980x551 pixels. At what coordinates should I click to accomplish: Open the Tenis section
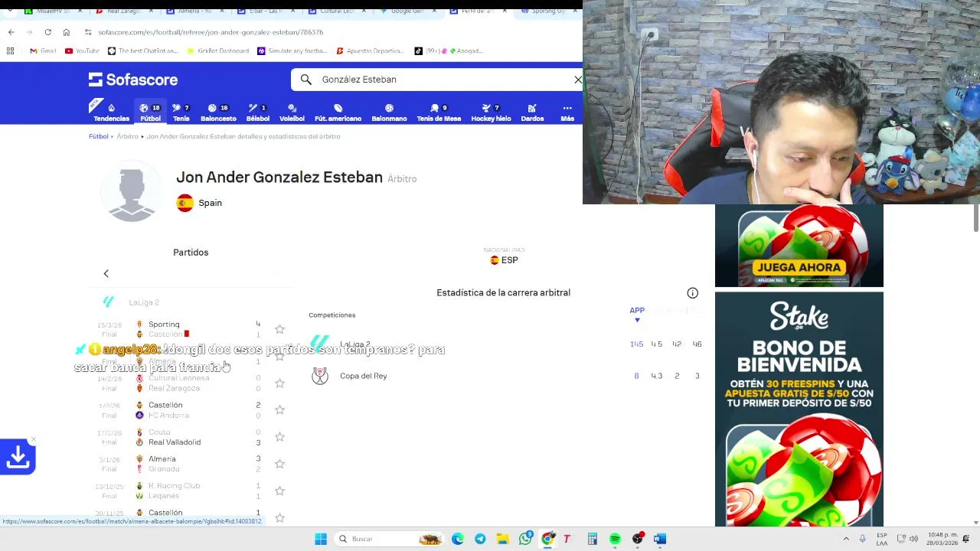[x=181, y=112]
